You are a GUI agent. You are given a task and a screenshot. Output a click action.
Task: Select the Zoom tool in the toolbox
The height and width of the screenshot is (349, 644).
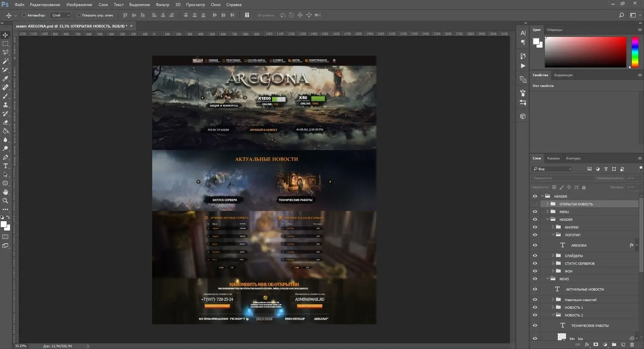5,201
